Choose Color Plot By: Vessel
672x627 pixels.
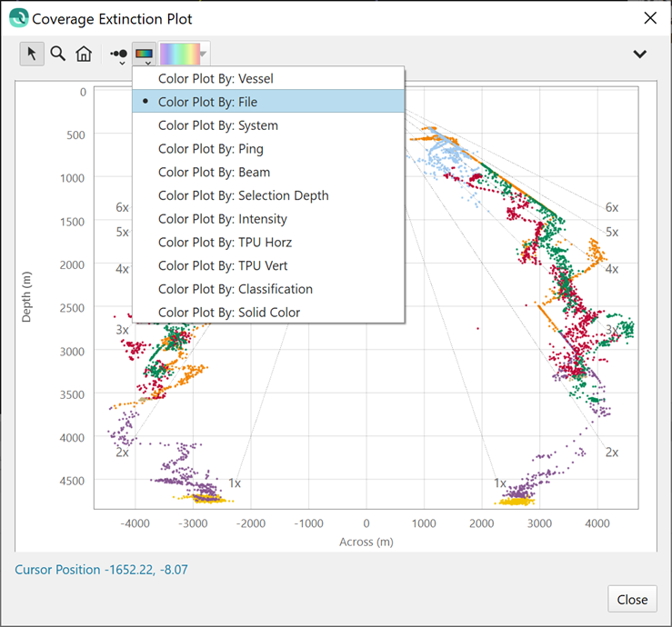click(x=216, y=79)
